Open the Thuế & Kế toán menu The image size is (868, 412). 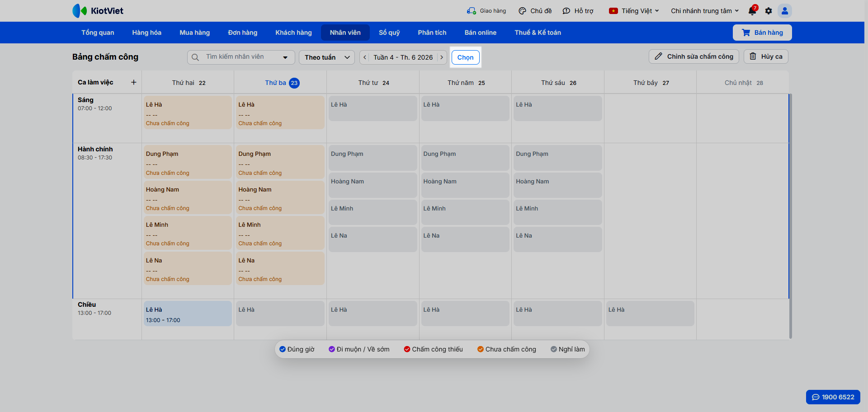pyautogui.click(x=538, y=33)
